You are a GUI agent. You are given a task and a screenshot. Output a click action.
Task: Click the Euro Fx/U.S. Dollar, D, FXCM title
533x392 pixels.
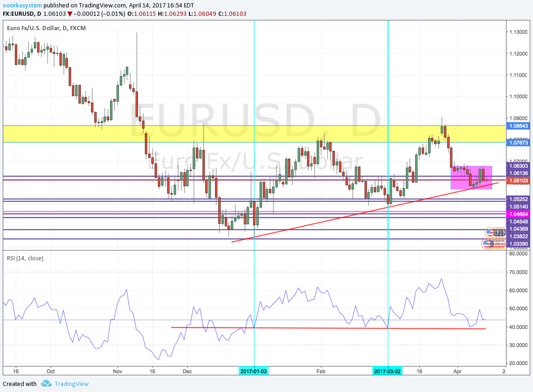click(46, 28)
